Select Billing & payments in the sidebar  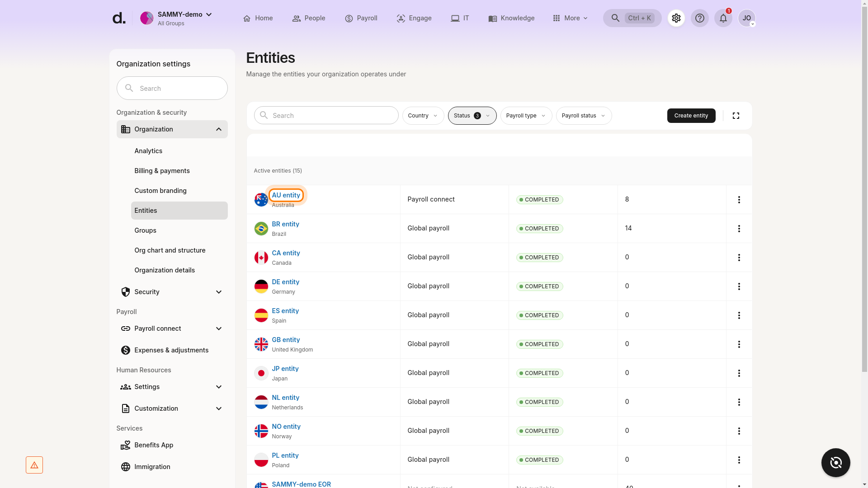(179, 171)
